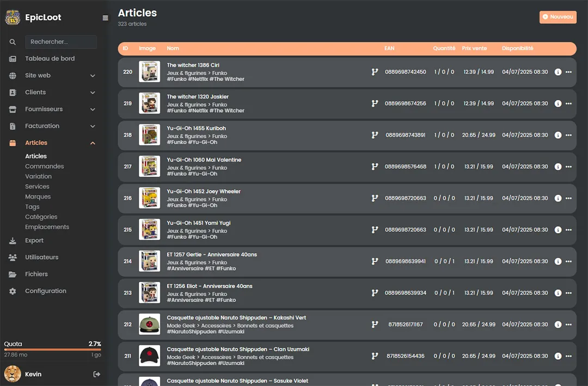
Task: Click EAN "8718526171167"
Action: tap(406, 324)
